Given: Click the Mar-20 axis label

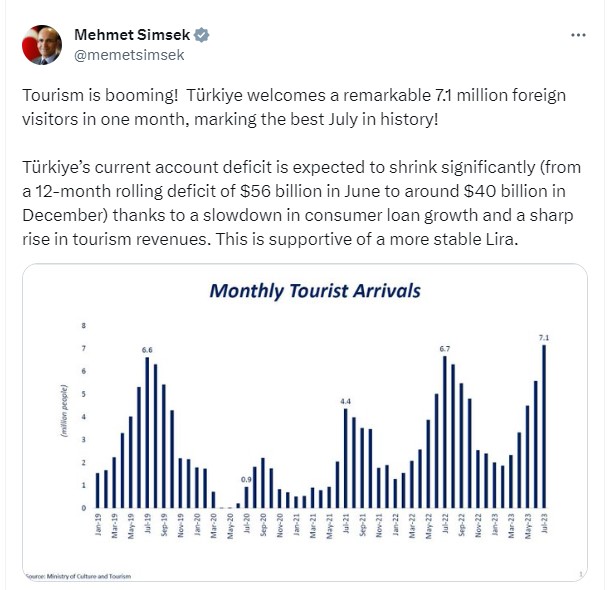Looking at the screenshot, I should coord(213,526).
